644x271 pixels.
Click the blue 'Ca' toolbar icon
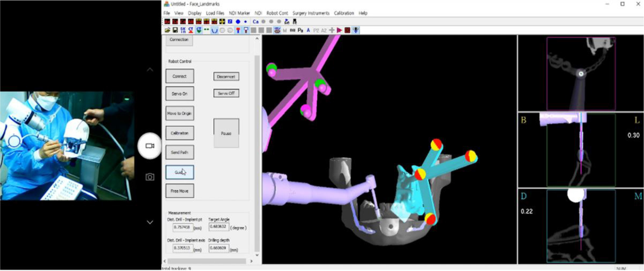coord(256,22)
